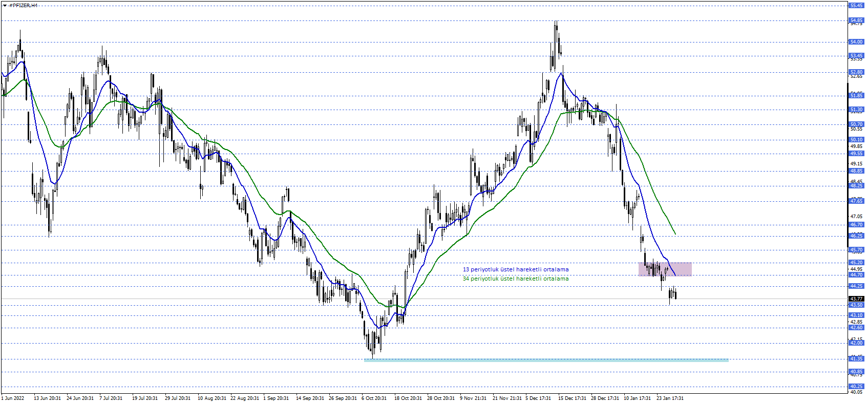
Task: Click the 13 Jun 20:31 date label
Action: coord(47,398)
